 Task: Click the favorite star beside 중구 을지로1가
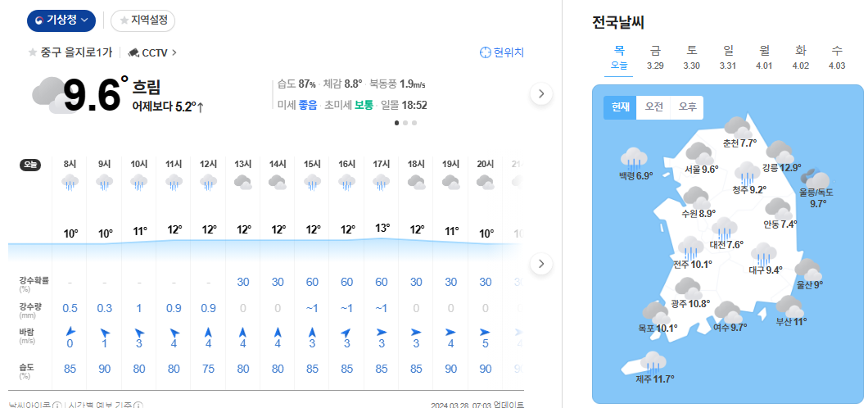33,52
